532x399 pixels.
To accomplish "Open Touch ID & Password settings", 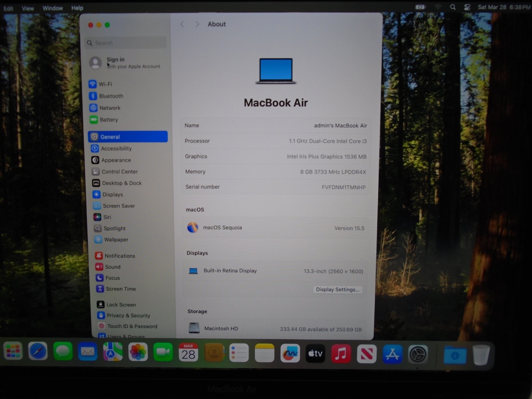I will tap(128, 326).
